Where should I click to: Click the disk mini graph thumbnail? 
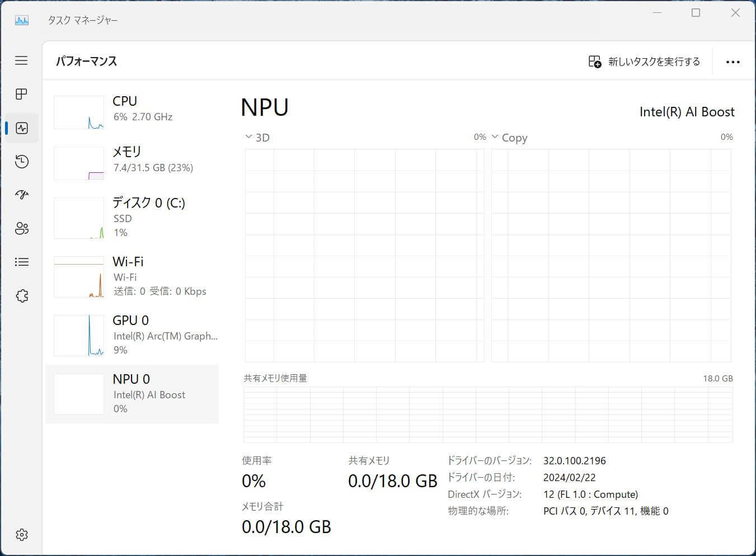coord(79,218)
